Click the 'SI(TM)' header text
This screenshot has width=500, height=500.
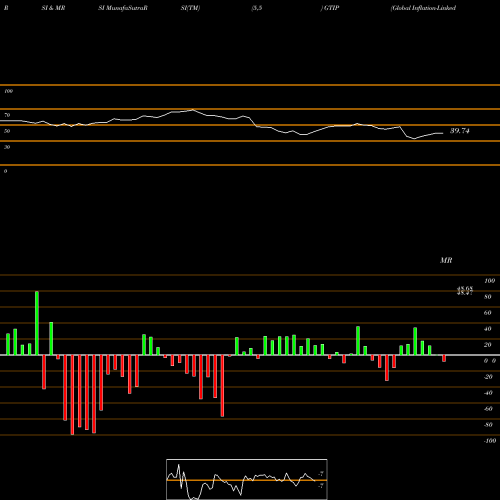tap(190, 8)
